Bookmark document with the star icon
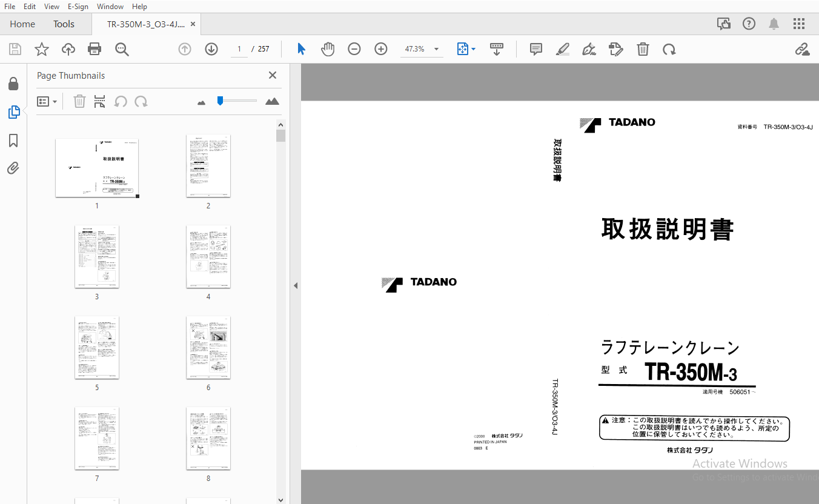 point(42,49)
